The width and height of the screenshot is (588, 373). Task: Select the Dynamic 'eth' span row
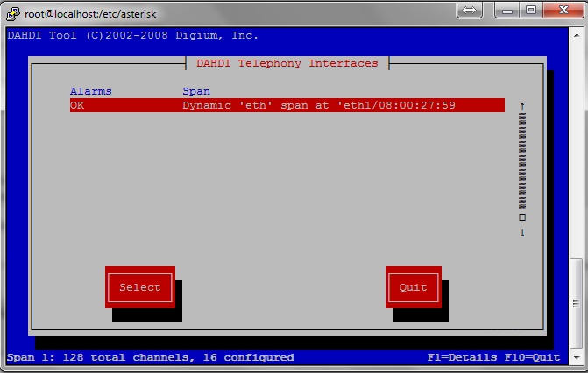pos(319,105)
